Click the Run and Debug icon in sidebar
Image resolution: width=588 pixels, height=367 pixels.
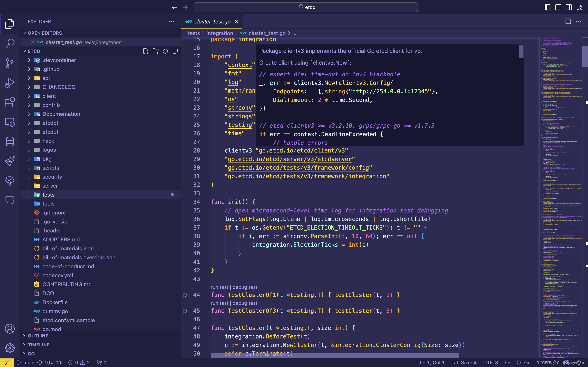pyautogui.click(x=9, y=82)
